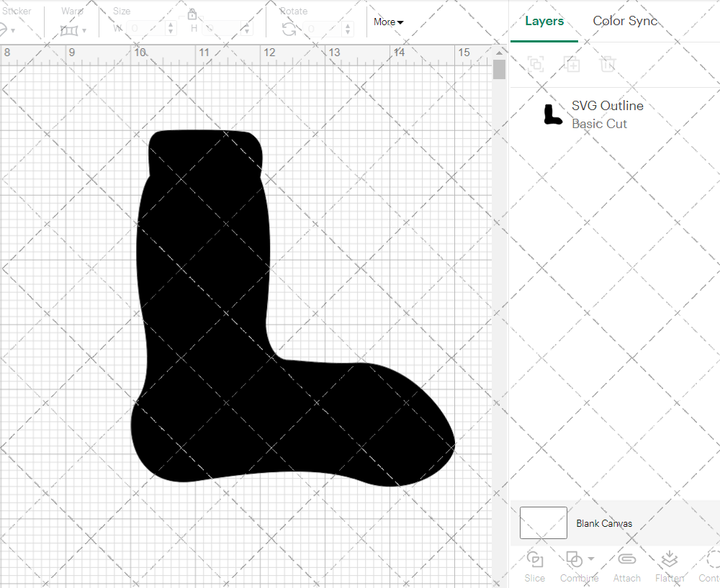Click the Contour icon
Screen dimensions: 720x588
(711, 559)
